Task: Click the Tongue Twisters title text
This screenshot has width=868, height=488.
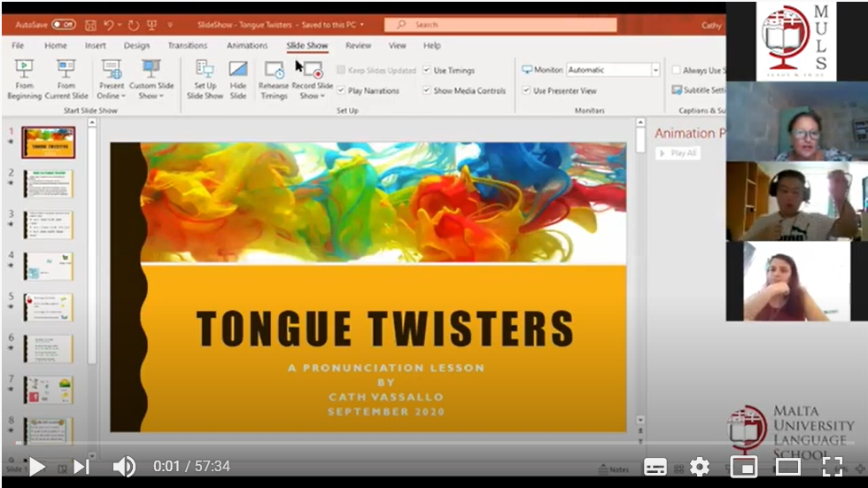Action: (x=385, y=329)
